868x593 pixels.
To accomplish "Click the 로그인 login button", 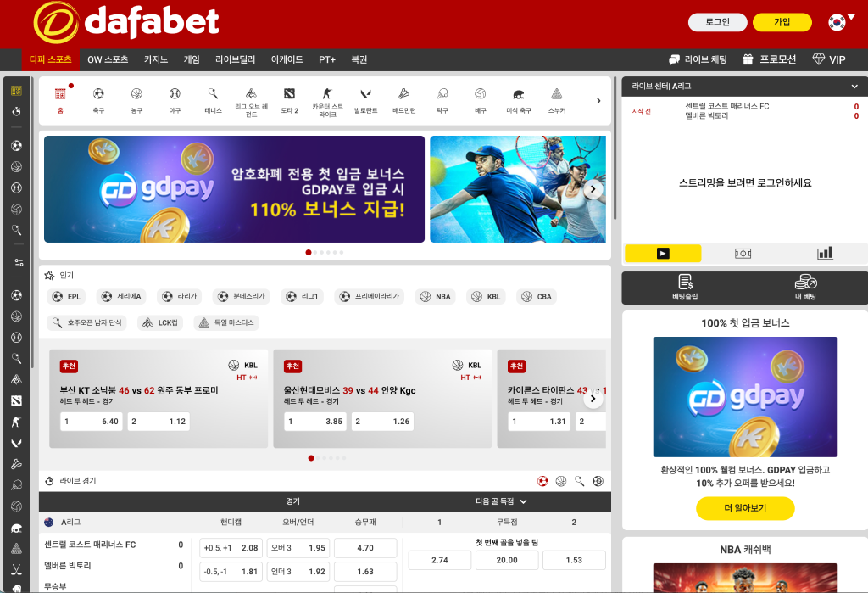I will (x=717, y=22).
